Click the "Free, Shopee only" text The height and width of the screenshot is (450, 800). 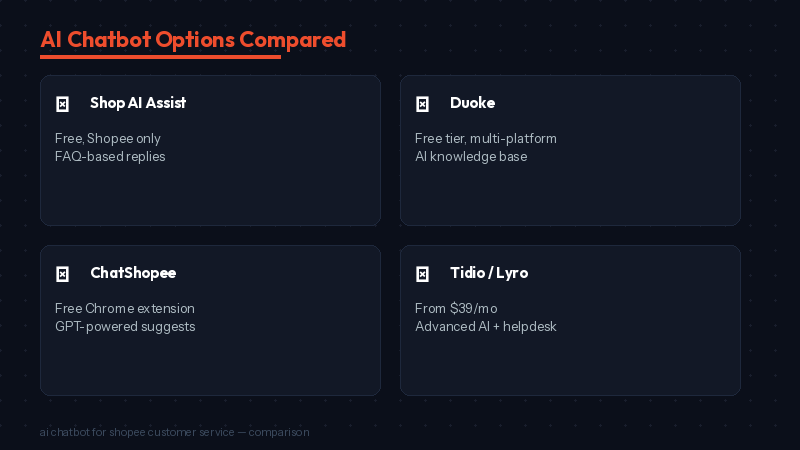108,138
